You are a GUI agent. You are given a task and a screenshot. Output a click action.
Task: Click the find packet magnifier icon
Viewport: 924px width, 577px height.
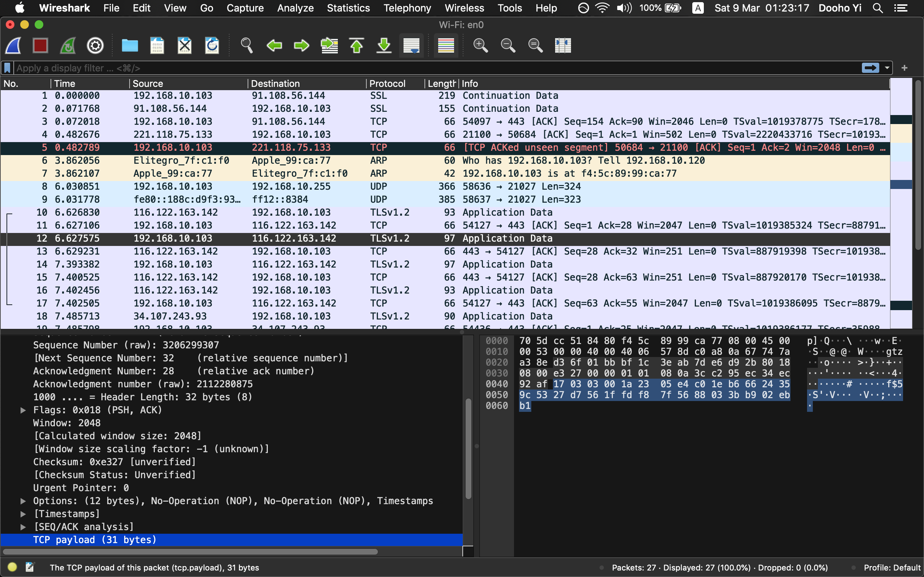coord(246,45)
